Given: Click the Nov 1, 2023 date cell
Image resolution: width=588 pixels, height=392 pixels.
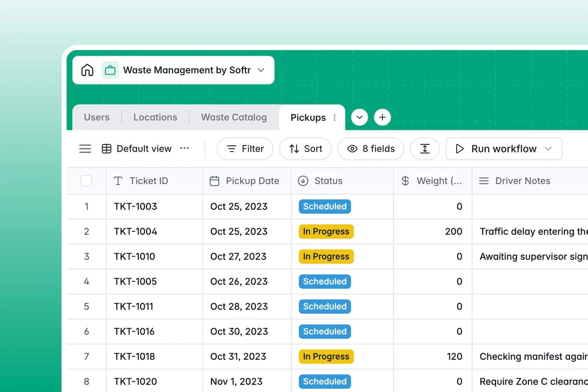Looking at the screenshot, I should click(x=247, y=381).
